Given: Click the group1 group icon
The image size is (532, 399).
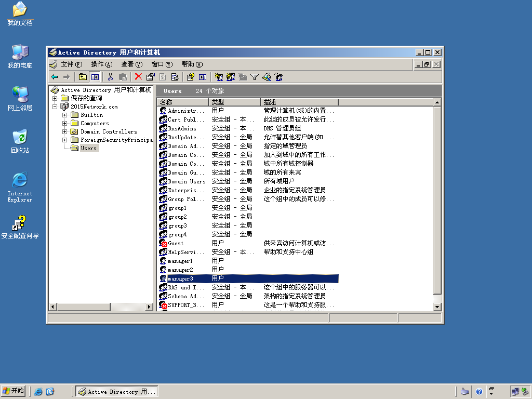Looking at the screenshot, I should [163, 208].
